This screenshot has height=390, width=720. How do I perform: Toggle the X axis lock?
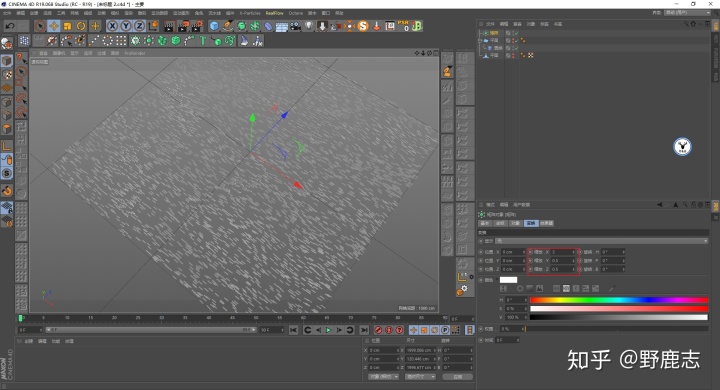coord(112,26)
